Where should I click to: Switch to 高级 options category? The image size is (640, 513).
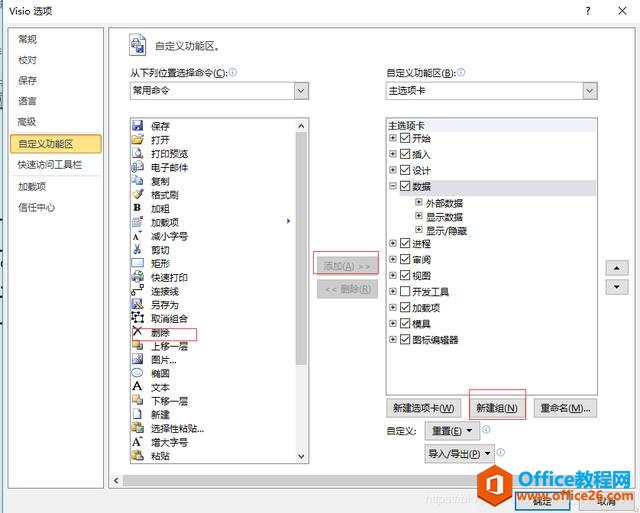point(27,122)
